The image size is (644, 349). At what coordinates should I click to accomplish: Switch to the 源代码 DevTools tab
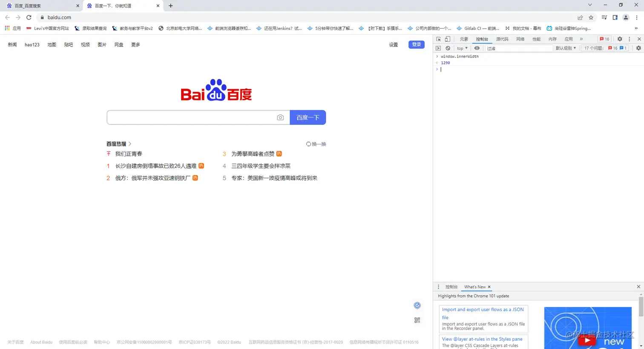pyautogui.click(x=502, y=39)
